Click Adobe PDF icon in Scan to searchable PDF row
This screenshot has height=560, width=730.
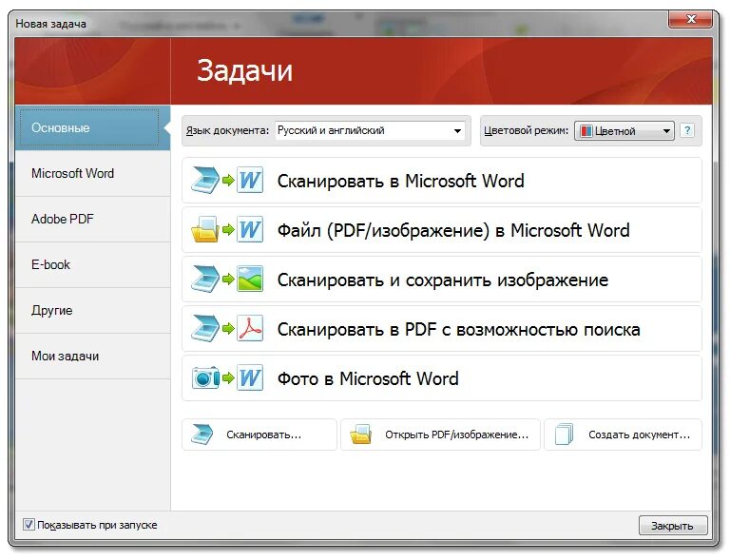click(x=250, y=329)
